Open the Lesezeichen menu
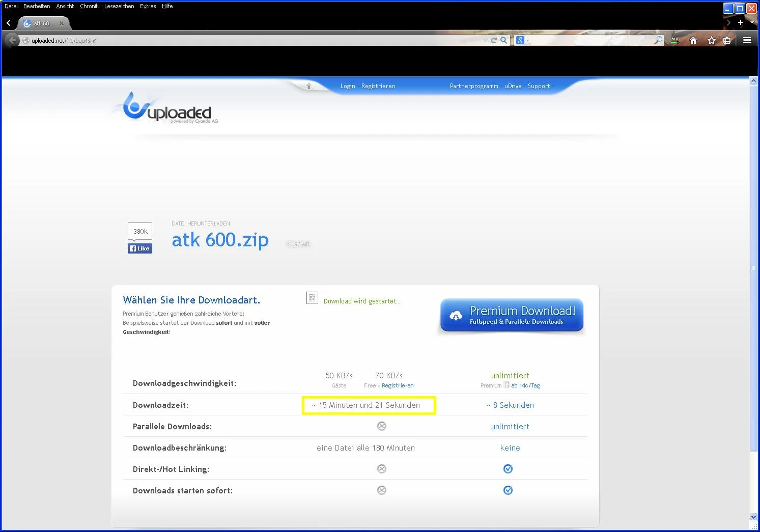760x532 pixels. point(119,6)
